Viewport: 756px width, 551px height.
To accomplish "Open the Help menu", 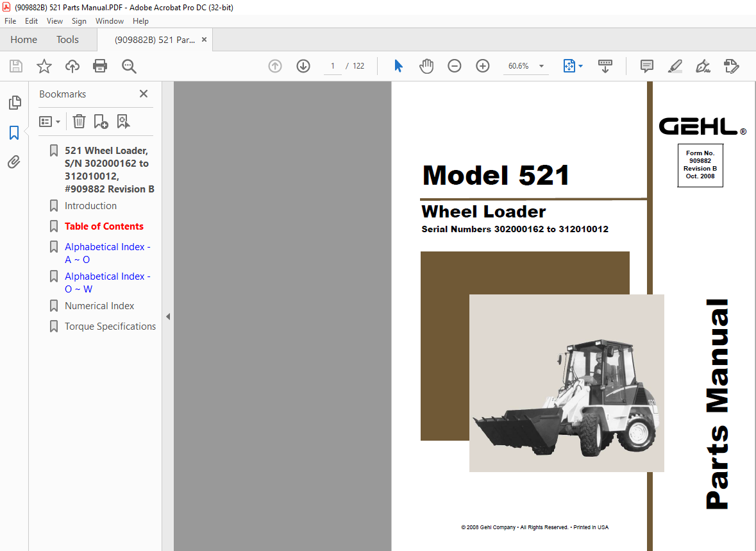I will coord(140,21).
